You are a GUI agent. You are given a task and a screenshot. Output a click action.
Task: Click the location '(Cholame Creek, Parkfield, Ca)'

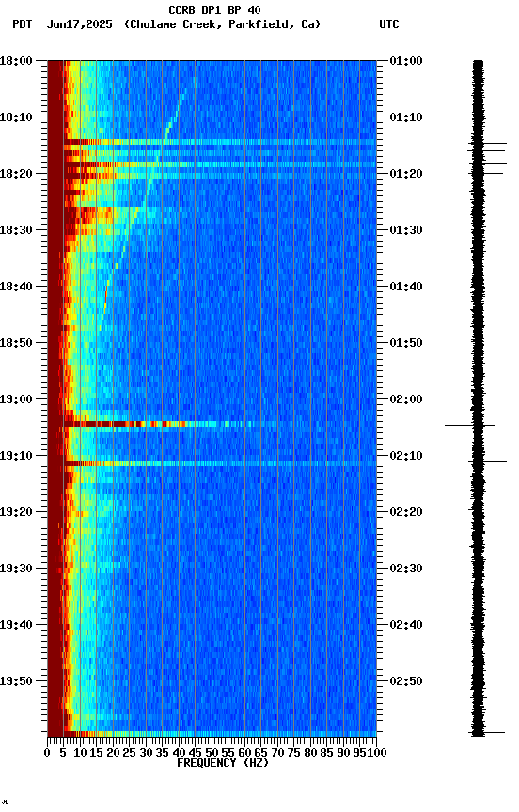coord(222,24)
